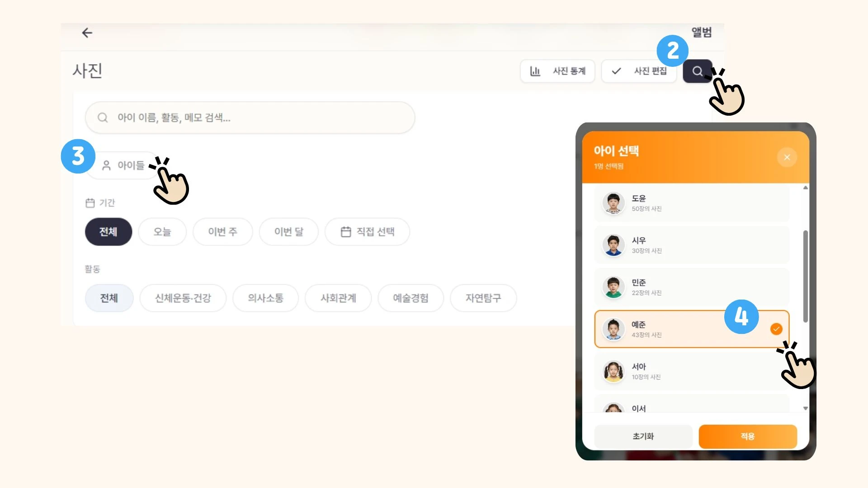The image size is (868, 488).
Task: Click the checkmark icon in 사진 편집
Action: click(616, 71)
